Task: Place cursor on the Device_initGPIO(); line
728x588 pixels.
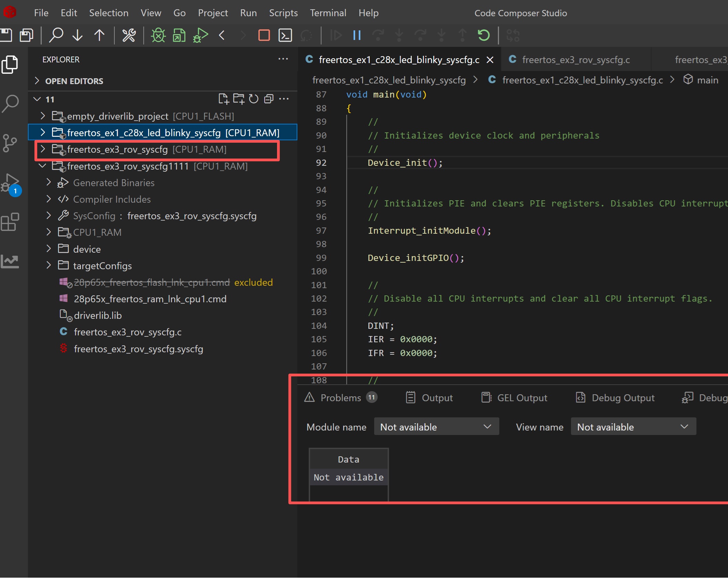Action: [416, 258]
